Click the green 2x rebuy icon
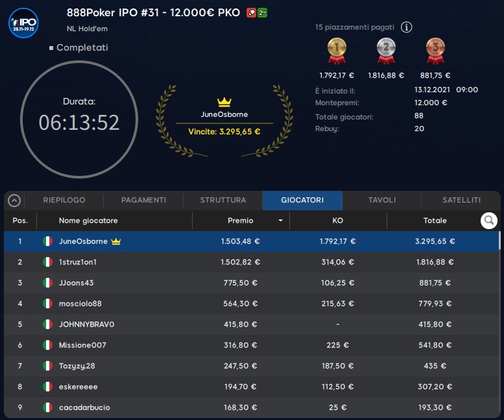The image size is (504, 420). click(x=262, y=12)
